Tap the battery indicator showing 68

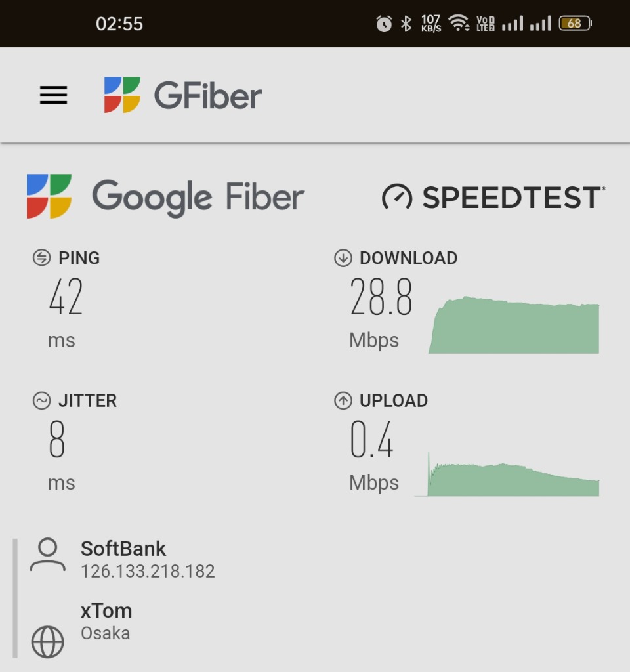[575, 23]
